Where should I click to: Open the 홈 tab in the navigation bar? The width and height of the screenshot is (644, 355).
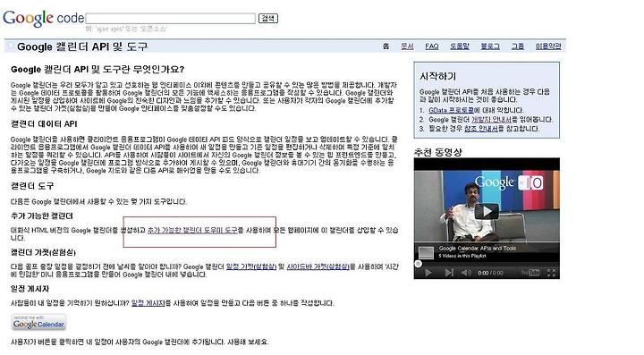pos(386,46)
